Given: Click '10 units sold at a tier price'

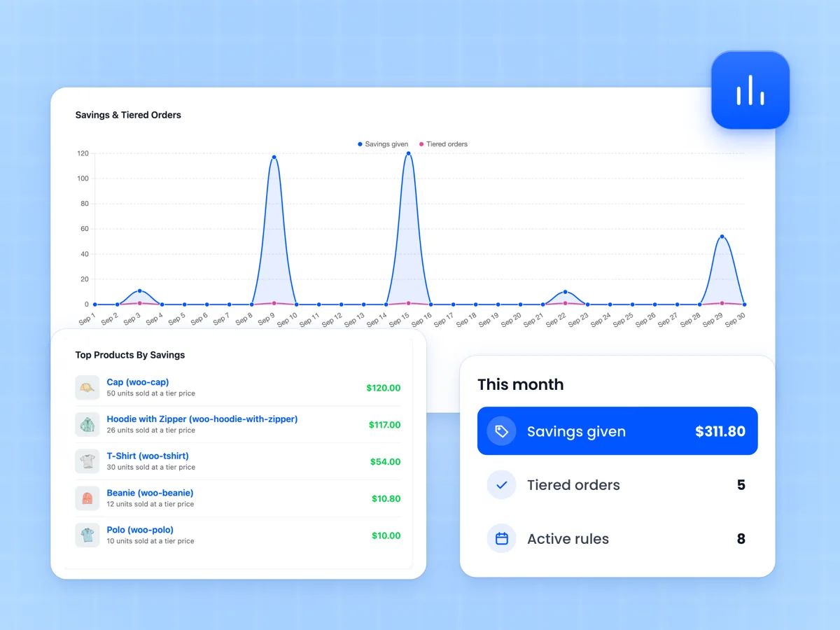Looking at the screenshot, I should tap(150, 541).
